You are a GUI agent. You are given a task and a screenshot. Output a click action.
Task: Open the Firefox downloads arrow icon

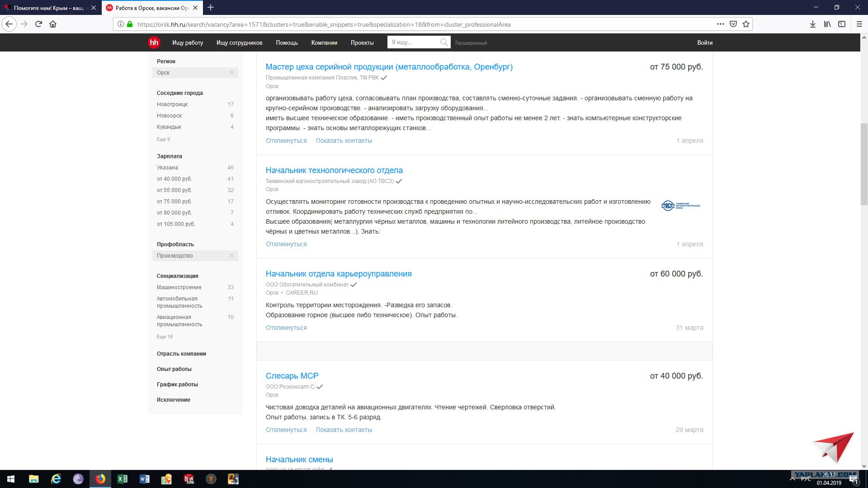click(812, 24)
